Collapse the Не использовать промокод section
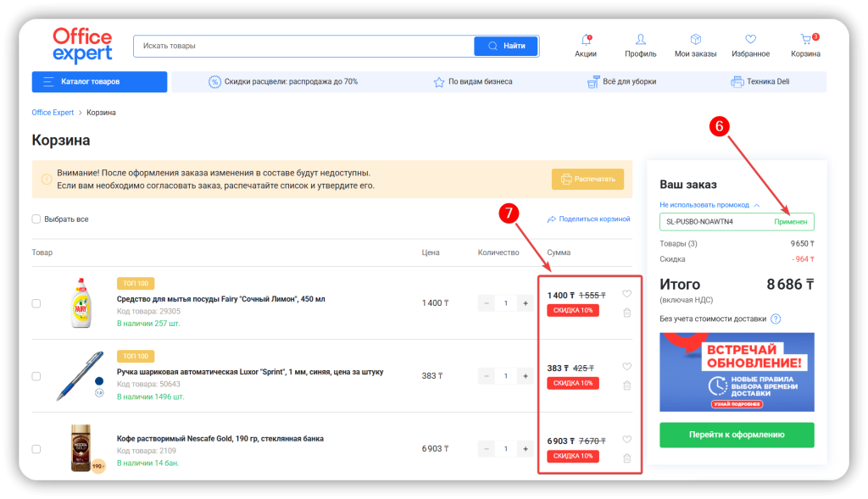 tap(709, 205)
